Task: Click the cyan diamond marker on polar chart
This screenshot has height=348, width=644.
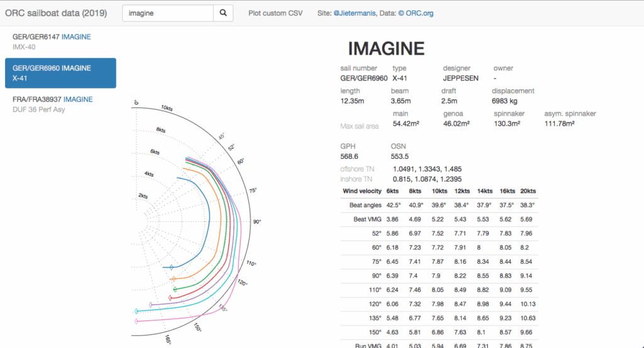Action: 136,312
